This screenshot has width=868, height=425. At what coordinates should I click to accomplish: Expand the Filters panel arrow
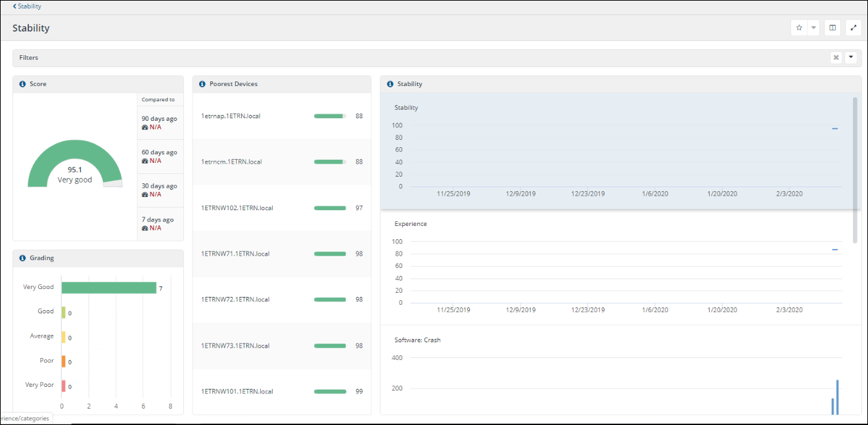tap(852, 58)
